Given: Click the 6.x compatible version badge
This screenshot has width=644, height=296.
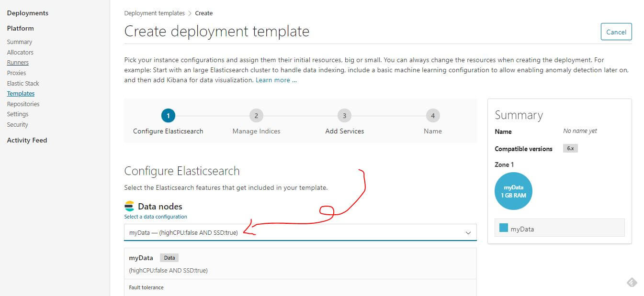Looking at the screenshot, I should 570,149.
